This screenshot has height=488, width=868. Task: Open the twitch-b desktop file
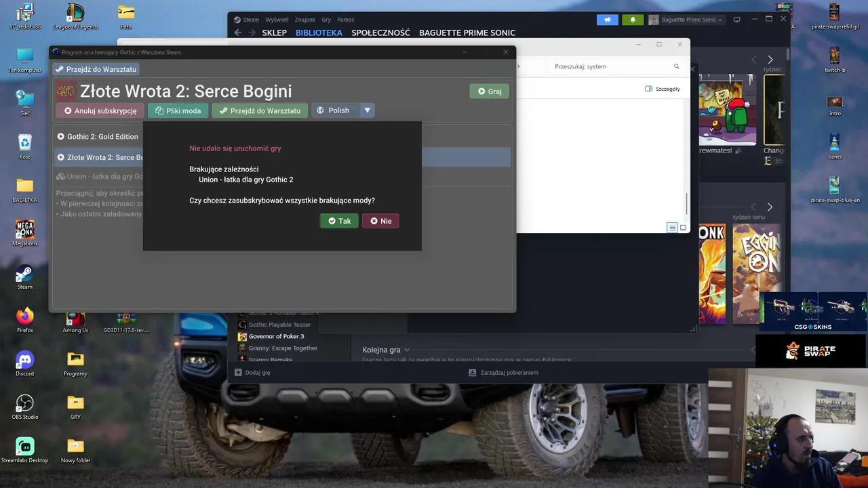pyautogui.click(x=835, y=60)
